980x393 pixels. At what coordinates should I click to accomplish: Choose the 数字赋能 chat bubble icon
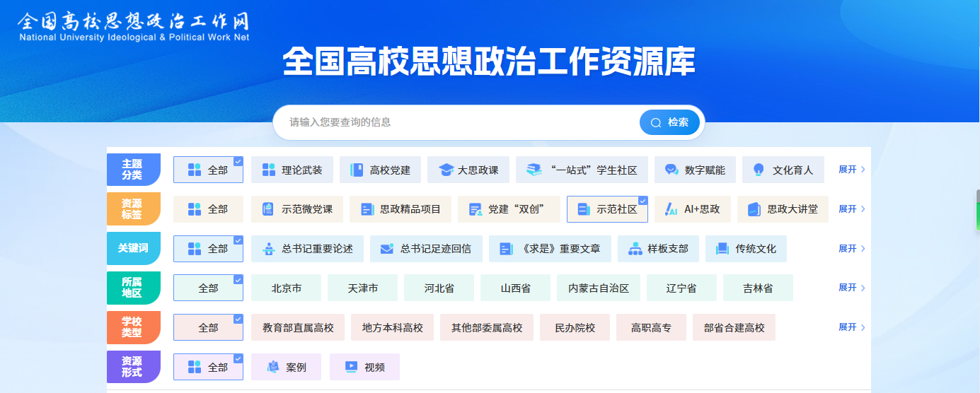(671, 170)
